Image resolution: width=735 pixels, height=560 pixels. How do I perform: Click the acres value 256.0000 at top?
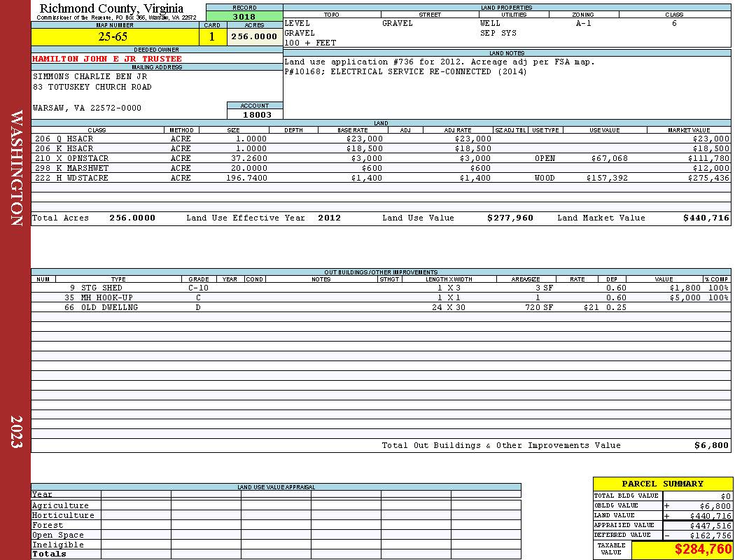pos(255,37)
